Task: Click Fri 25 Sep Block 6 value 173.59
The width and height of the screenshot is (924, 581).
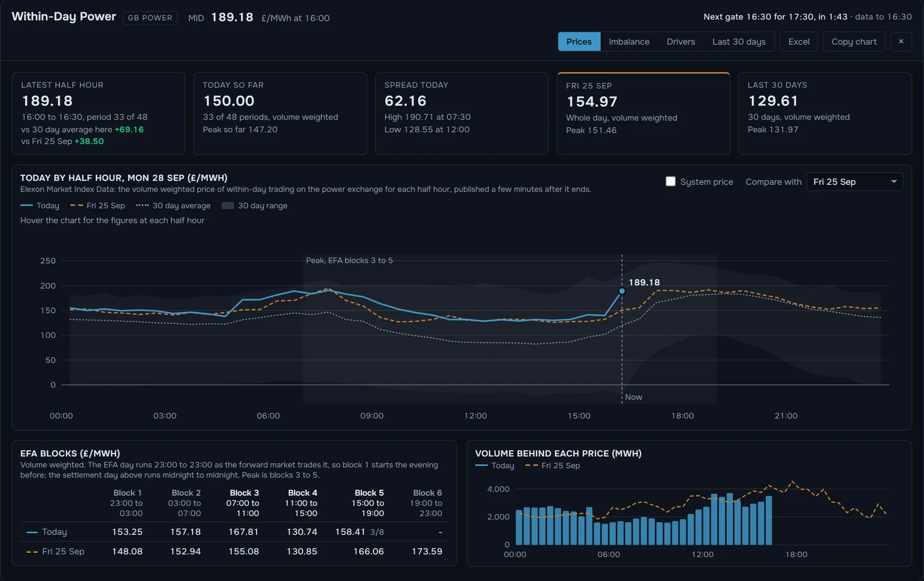Action: pos(427,552)
